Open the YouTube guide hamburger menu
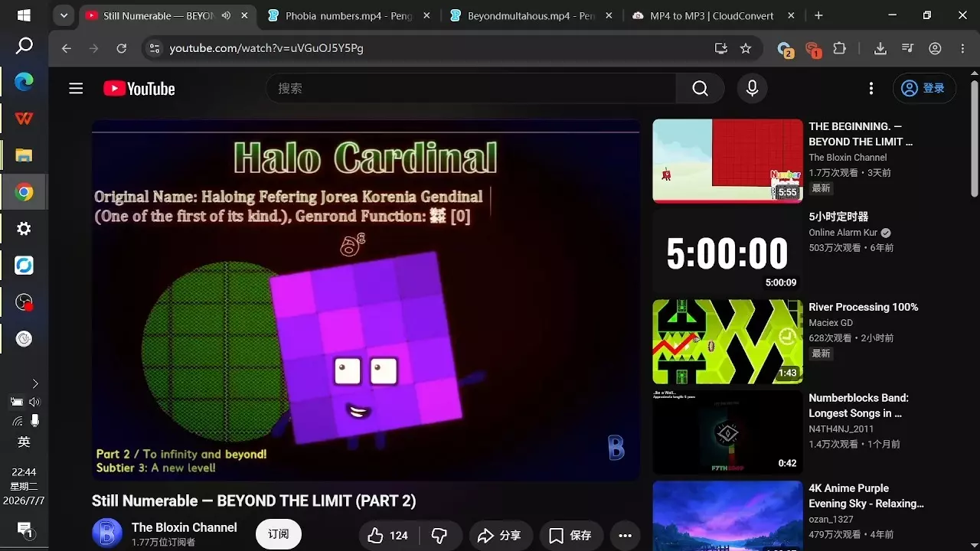Viewport: 980px width, 551px height. [76, 89]
